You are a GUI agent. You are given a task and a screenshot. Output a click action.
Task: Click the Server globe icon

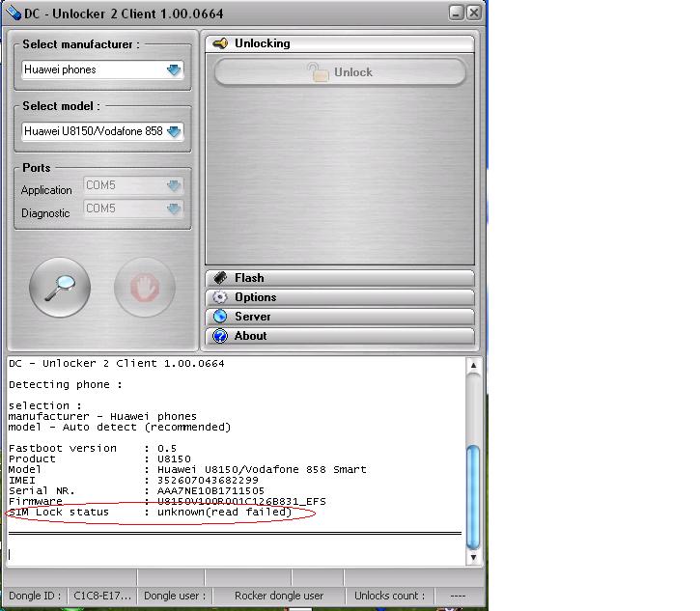(219, 317)
